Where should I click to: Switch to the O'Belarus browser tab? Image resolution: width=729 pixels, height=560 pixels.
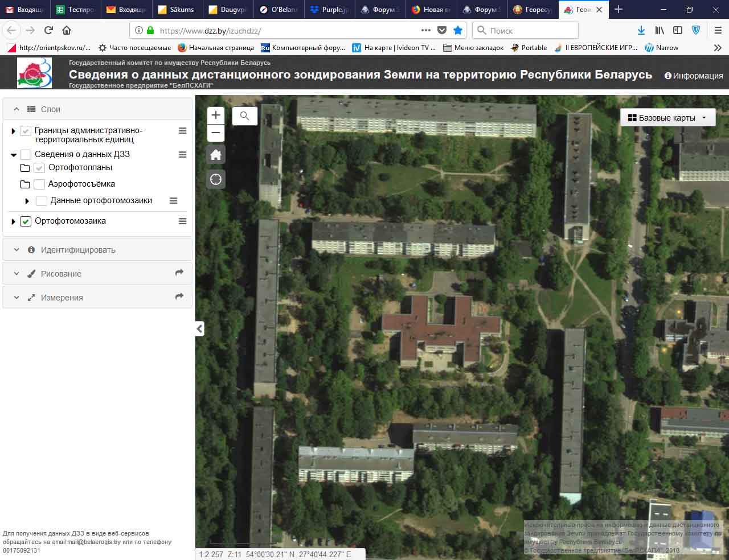click(279, 10)
